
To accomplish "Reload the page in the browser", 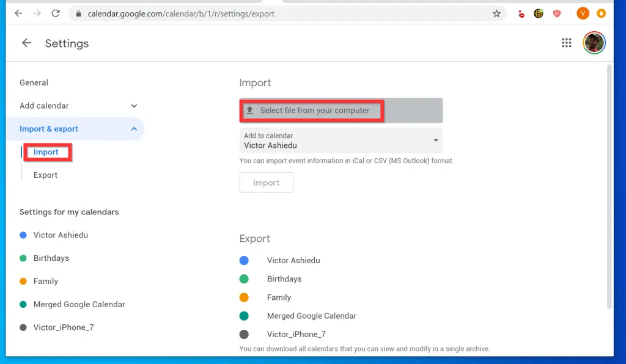I will pos(56,13).
